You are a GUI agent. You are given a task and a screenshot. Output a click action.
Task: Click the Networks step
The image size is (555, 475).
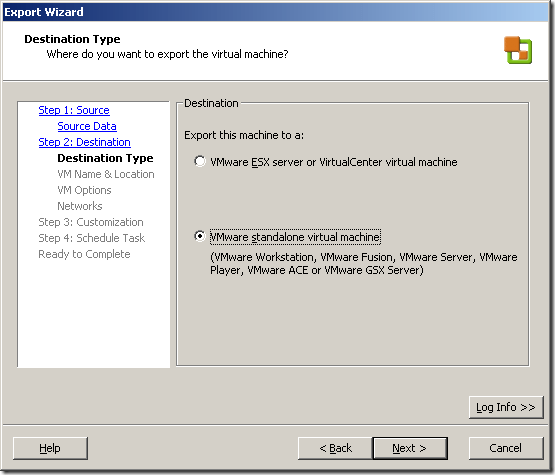point(80,206)
